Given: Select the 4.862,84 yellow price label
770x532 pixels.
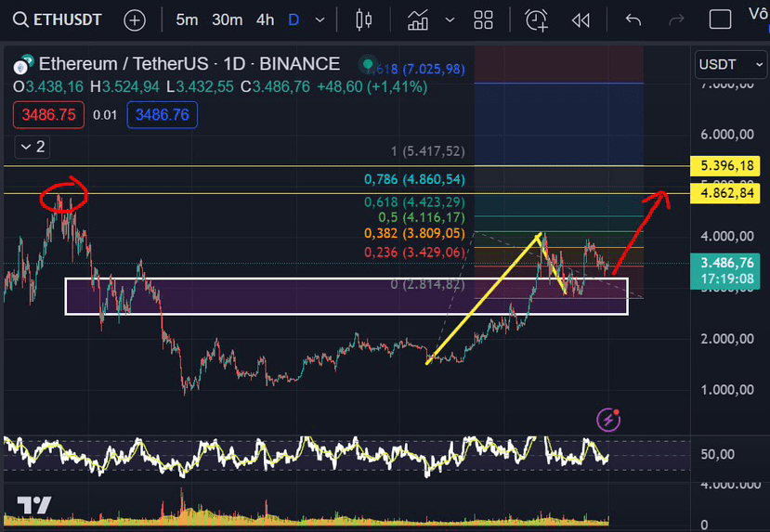Looking at the screenshot, I should tap(725, 193).
